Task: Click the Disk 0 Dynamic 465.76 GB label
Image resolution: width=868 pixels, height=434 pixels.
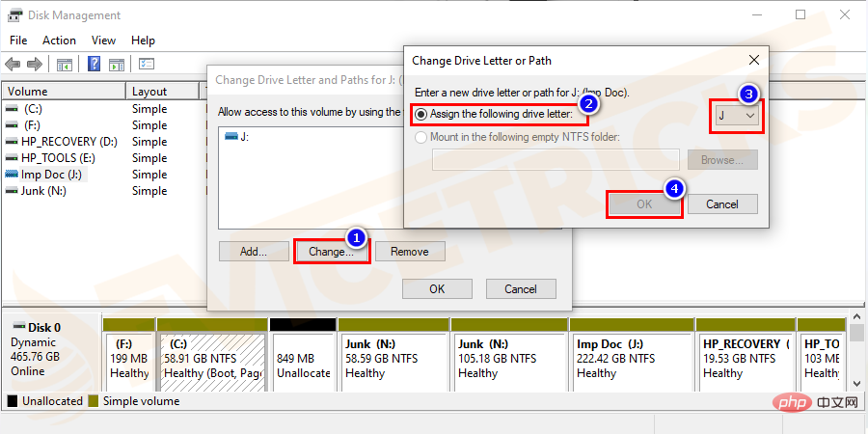Action: point(50,349)
